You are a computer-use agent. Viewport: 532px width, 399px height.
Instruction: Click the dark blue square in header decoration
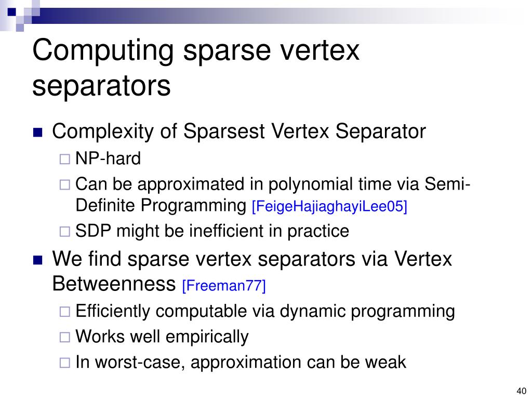[x=11, y=12]
